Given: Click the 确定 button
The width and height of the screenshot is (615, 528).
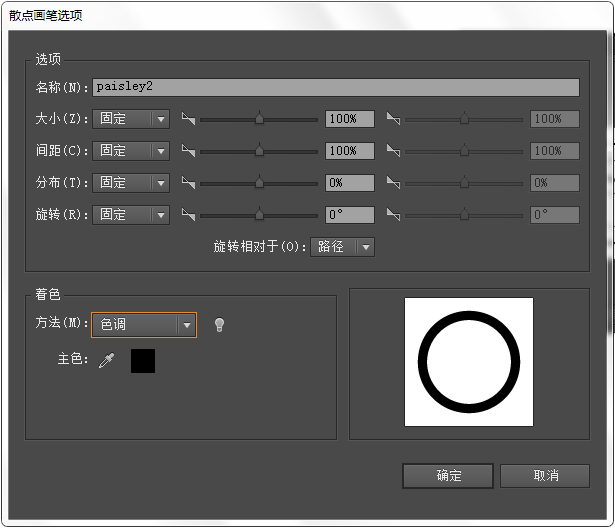Looking at the screenshot, I should [448, 476].
